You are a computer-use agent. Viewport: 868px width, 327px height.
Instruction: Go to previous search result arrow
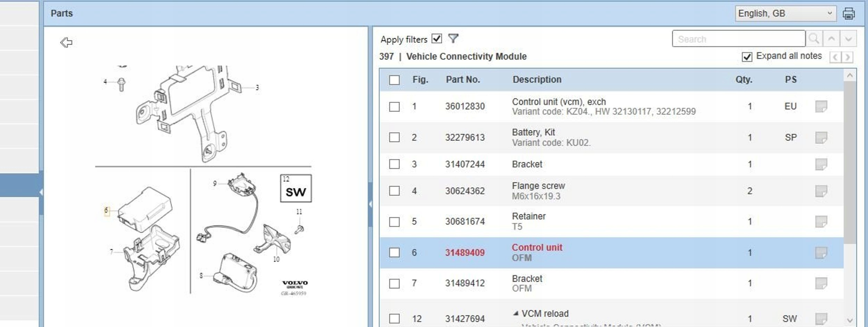click(x=831, y=39)
